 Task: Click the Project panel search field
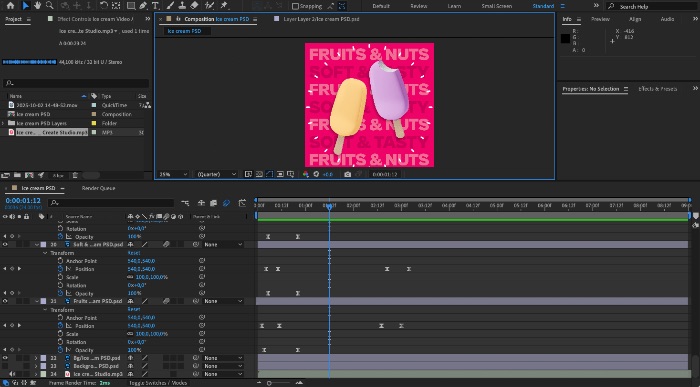[76, 83]
